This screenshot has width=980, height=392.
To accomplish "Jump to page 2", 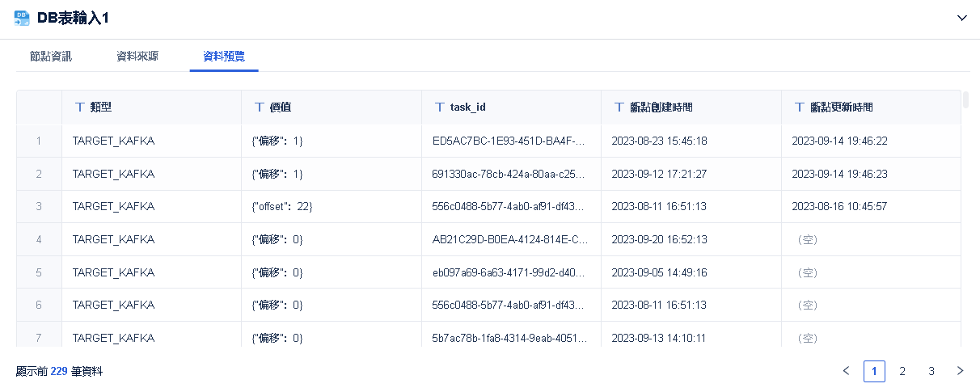I will [902, 371].
